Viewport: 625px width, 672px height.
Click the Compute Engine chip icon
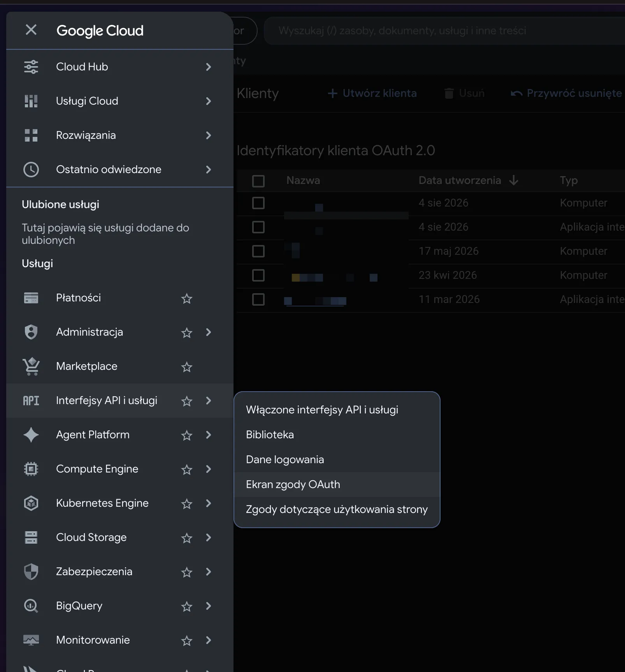tap(31, 469)
